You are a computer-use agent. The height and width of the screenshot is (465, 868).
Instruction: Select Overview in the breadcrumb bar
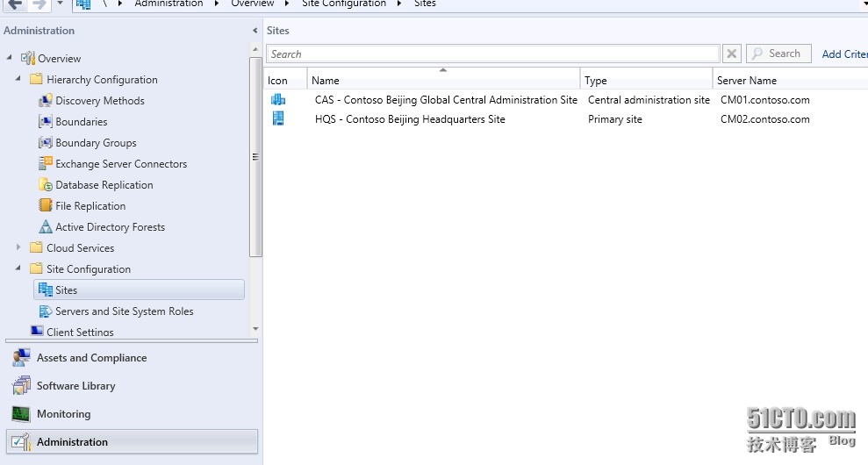pos(253,4)
